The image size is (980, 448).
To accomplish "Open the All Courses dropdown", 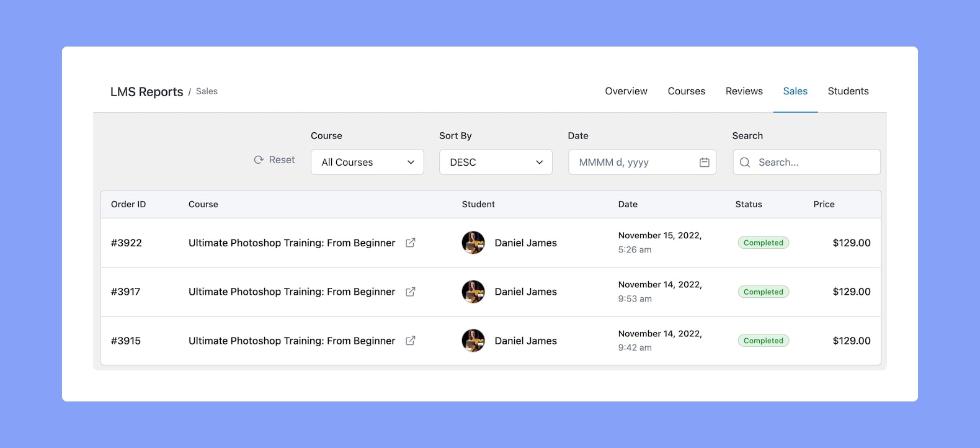I will tap(367, 162).
